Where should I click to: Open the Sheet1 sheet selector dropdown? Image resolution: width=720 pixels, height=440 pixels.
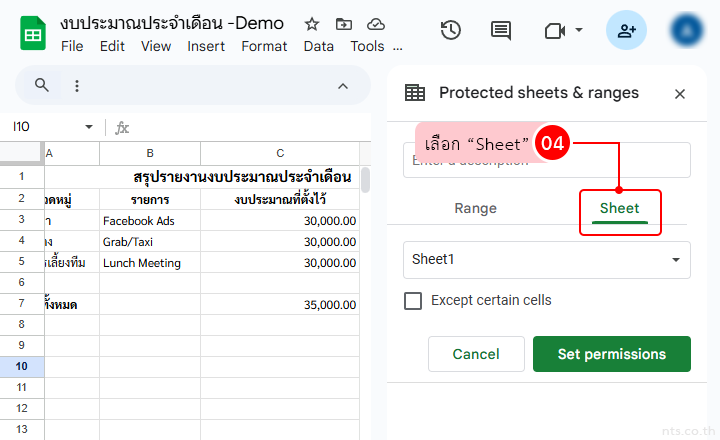coord(546,259)
